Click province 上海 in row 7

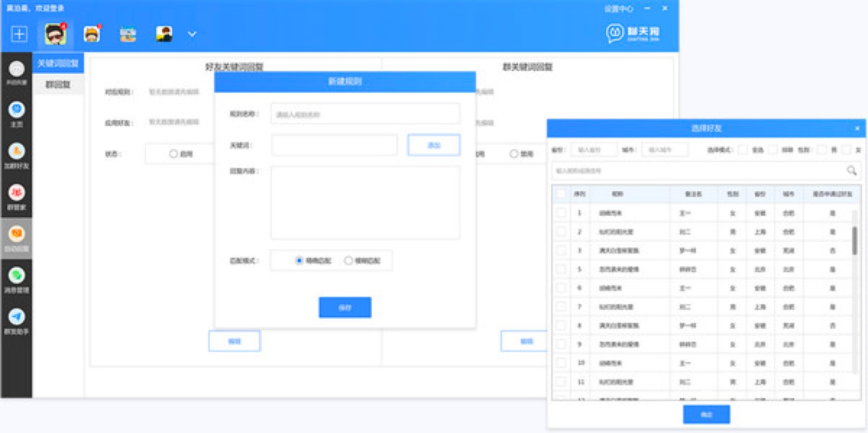click(759, 306)
